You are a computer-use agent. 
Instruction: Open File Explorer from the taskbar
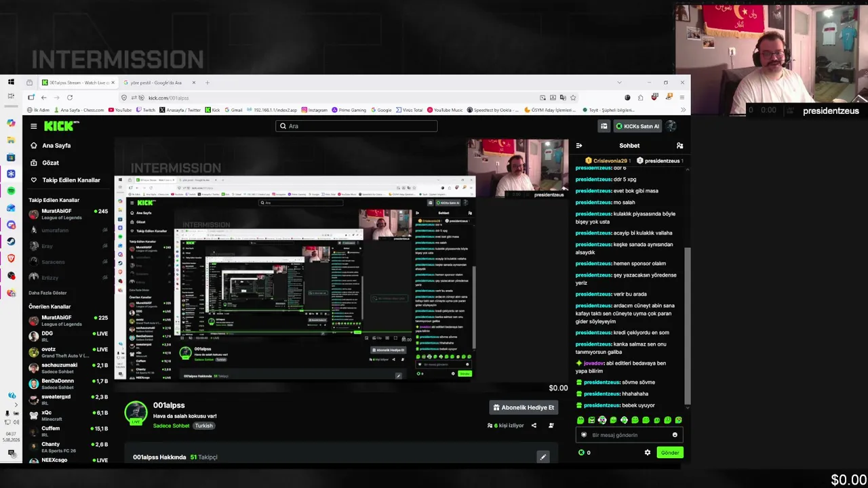point(11,140)
